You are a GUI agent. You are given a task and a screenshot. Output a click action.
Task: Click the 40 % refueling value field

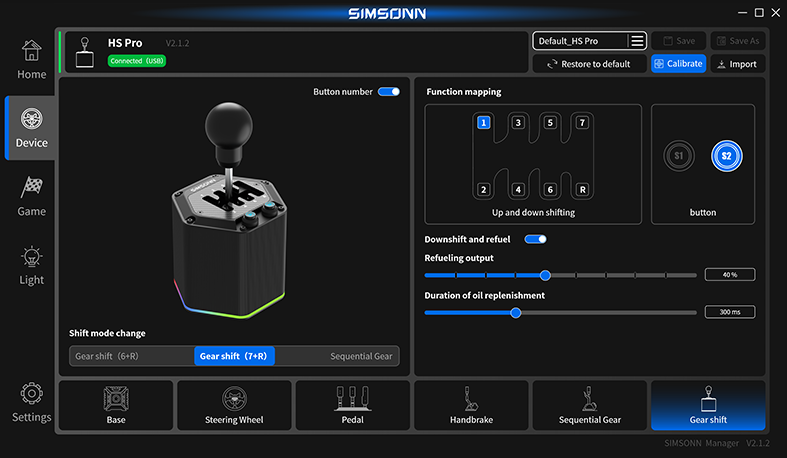click(730, 274)
